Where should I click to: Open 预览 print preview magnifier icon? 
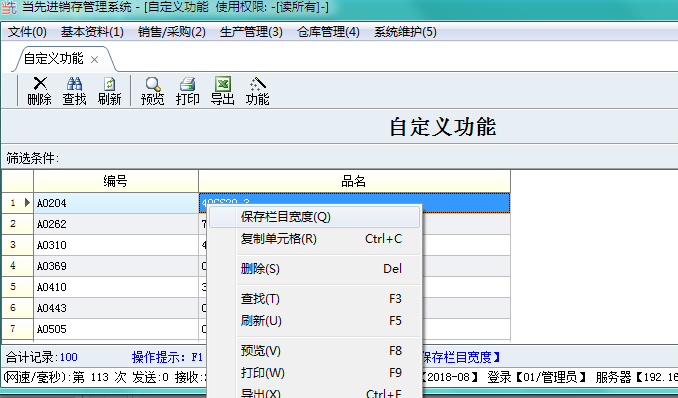153,91
